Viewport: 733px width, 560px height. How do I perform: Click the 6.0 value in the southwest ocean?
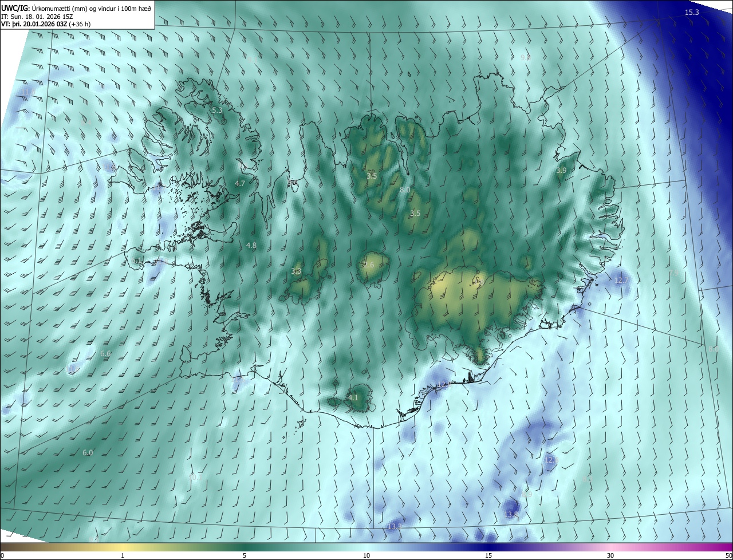88,452
